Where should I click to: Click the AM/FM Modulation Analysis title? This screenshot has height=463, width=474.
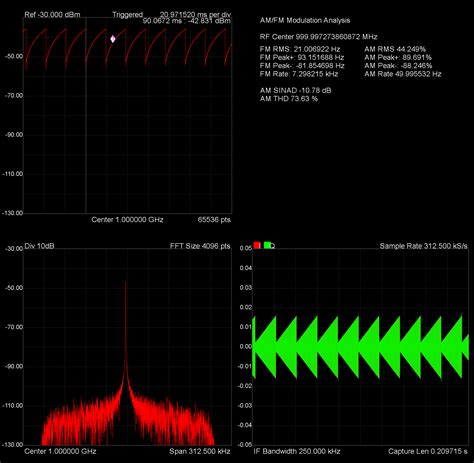click(305, 20)
